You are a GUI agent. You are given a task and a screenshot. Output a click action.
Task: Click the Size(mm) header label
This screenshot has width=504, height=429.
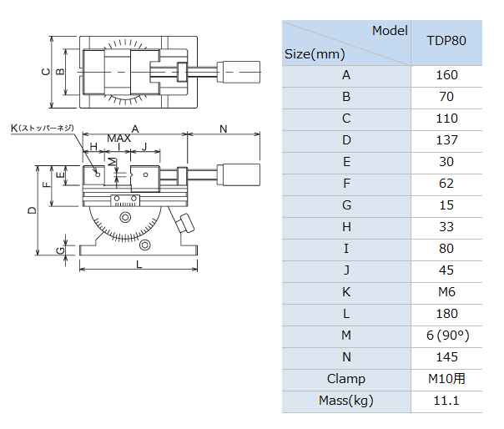[x=315, y=54]
